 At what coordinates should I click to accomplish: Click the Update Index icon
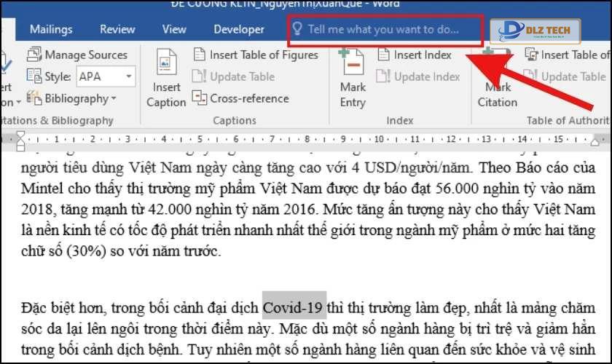click(383, 76)
